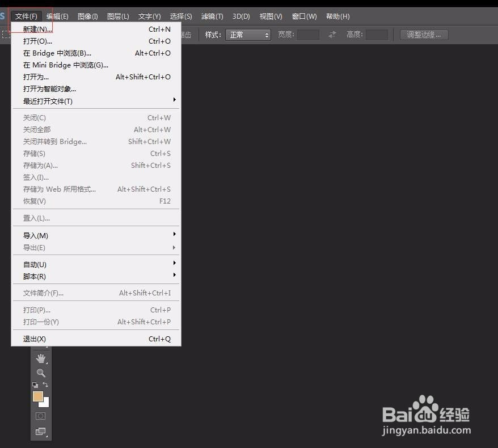The width and height of the screenshot is (498, 448).
Task: Open the 样式 dropdown showing 正常
Action: pos(248,35)
